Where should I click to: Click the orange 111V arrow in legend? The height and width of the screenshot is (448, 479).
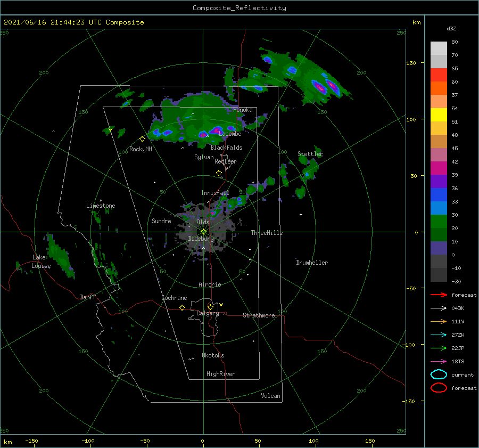[439, 321]
